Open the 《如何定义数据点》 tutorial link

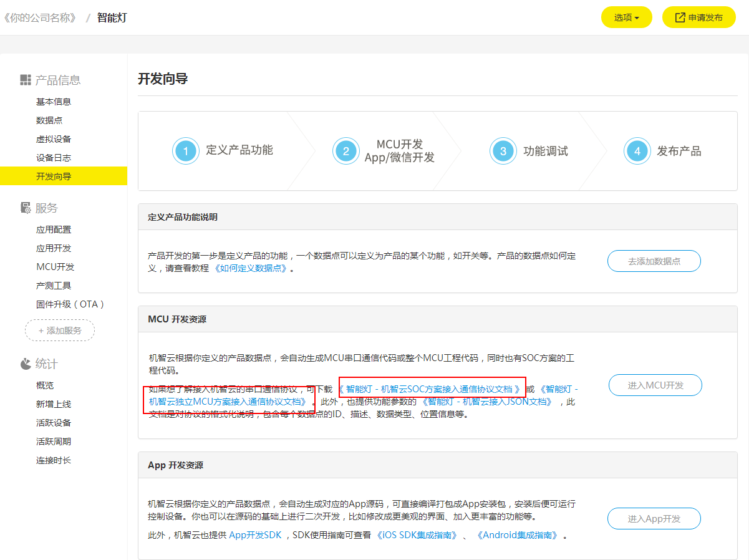(x=251, y=268)
